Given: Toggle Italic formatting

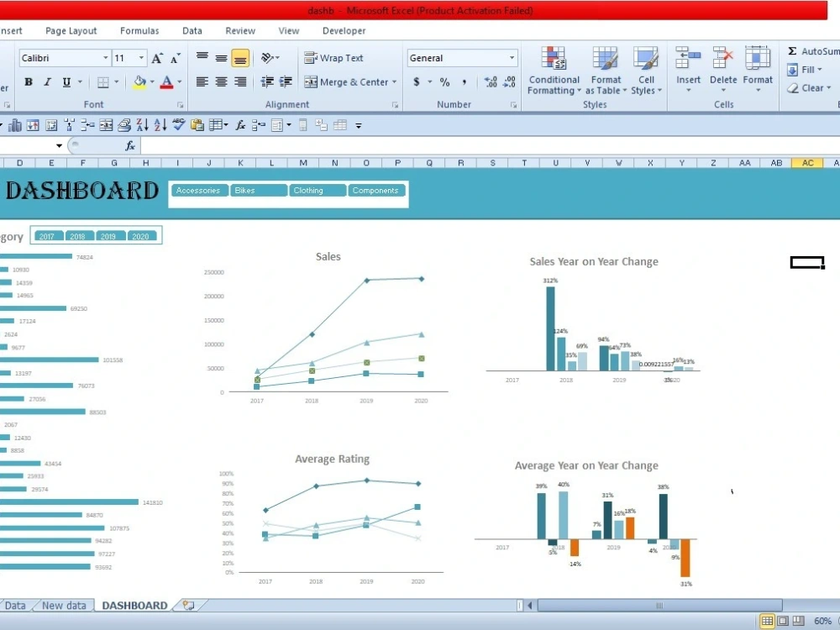Looking at the screenshot, I should (48, 82).
